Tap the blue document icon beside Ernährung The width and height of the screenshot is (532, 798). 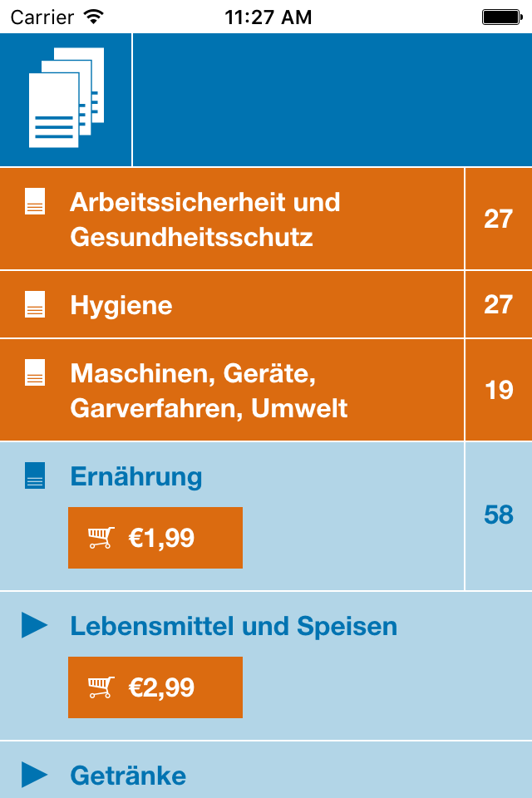coord(35,475)
